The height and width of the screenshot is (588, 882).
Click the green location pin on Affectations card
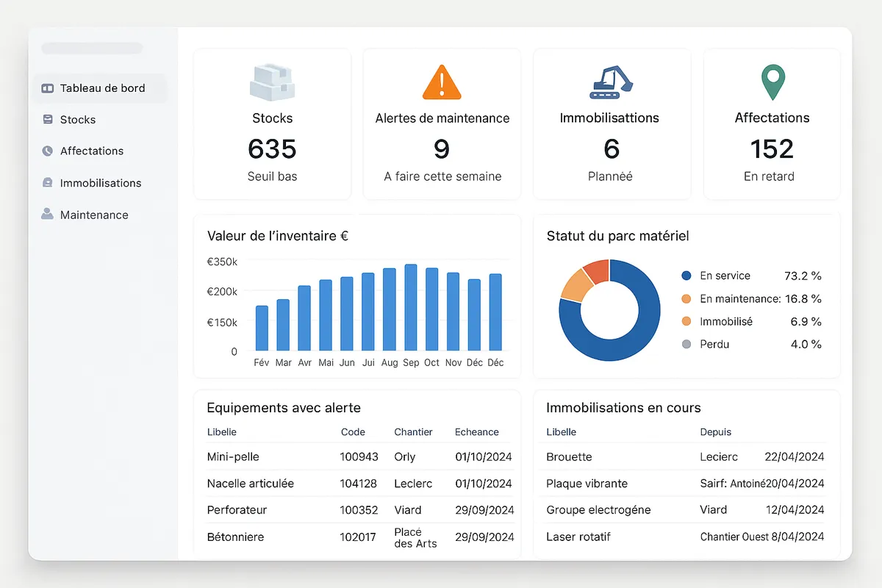(772, 82)
